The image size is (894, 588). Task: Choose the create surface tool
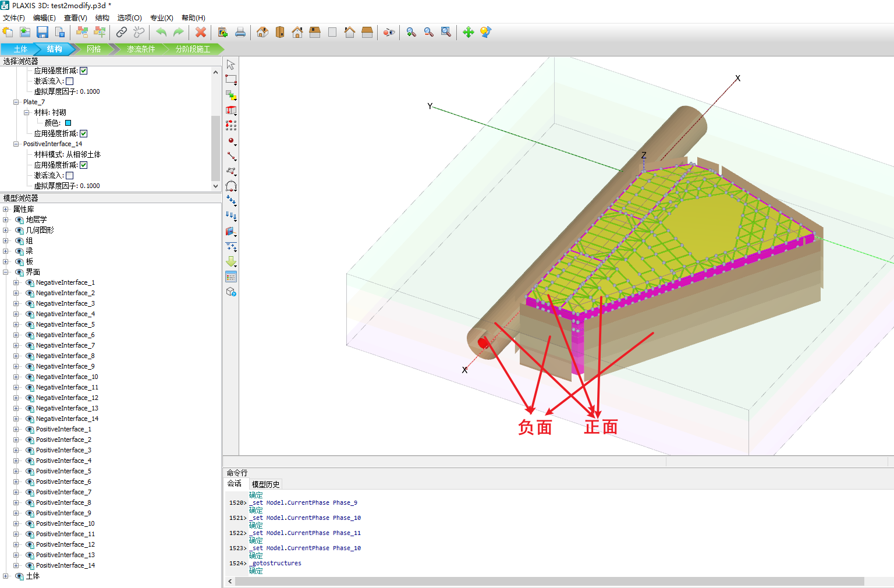pyautogui.click(x=231, y=171)
